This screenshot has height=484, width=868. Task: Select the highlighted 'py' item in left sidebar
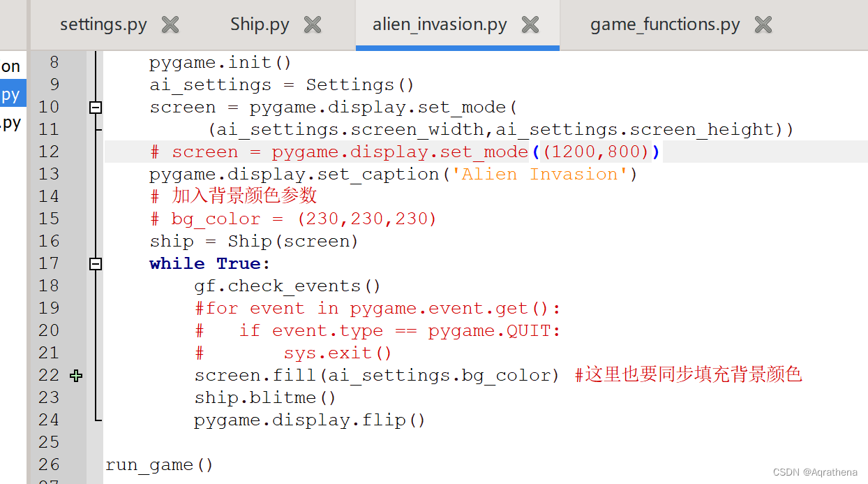[10, 93]
